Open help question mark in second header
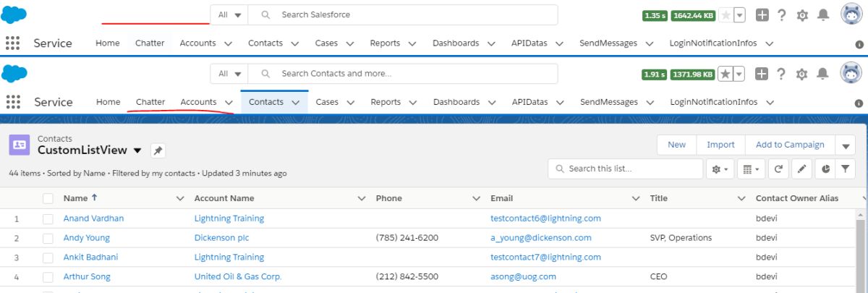This screenshot has width=868, height=293. [x=781, y=74]
